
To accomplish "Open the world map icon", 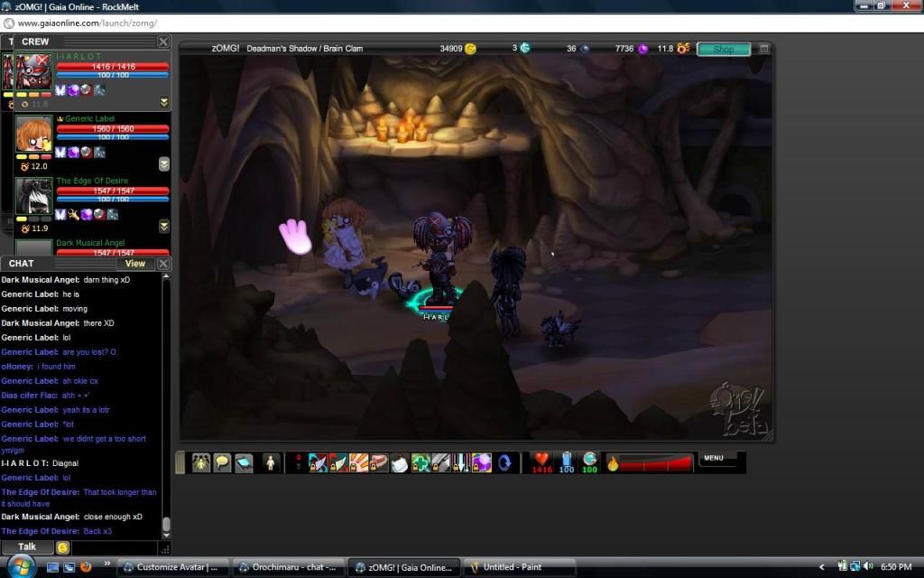I will [x=244, y=463].
